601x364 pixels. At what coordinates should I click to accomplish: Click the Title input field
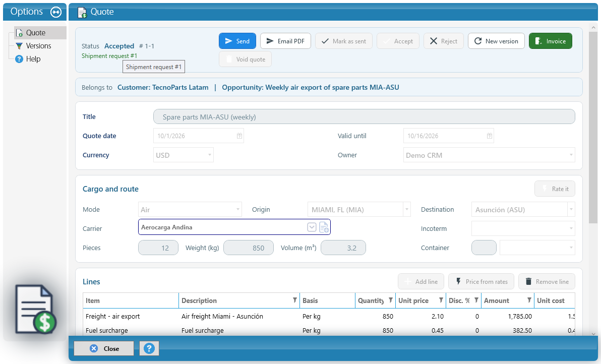pyautogui.click(x=364, y=116)
